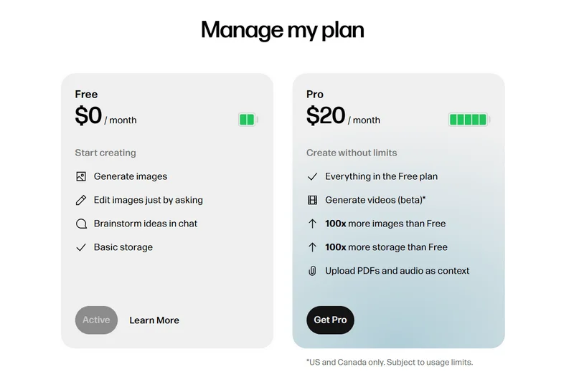Click the Free plan battery indicator

tap(248, 120)
